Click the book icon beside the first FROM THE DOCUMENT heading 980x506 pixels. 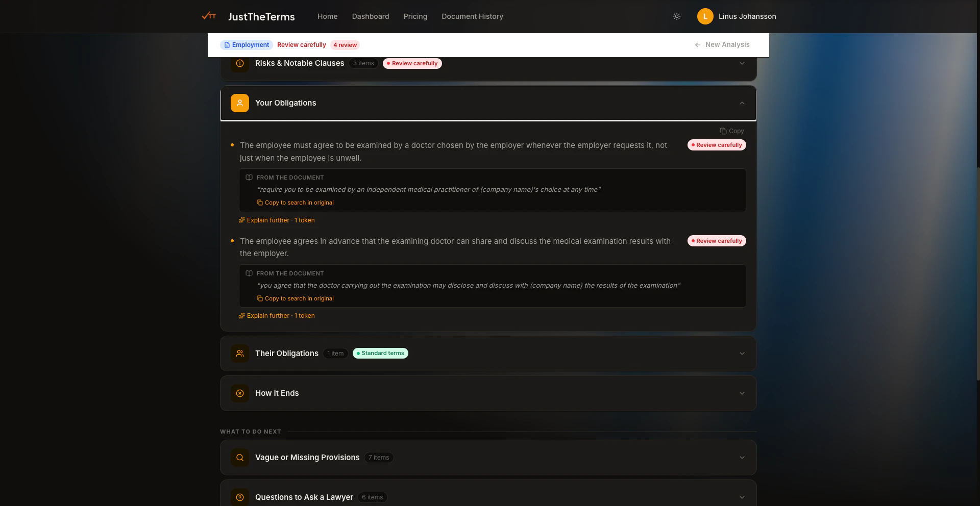point(249,178)
